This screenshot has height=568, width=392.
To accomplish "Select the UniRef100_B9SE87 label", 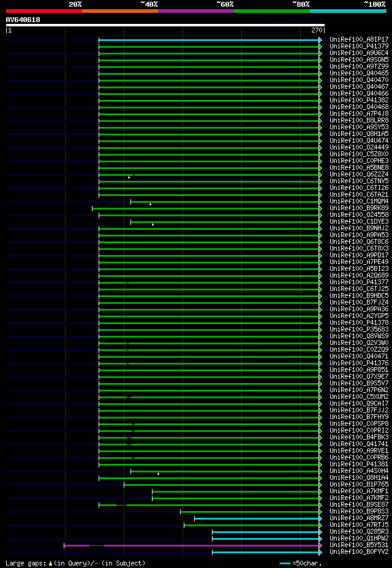I will [x=359, y=506].
